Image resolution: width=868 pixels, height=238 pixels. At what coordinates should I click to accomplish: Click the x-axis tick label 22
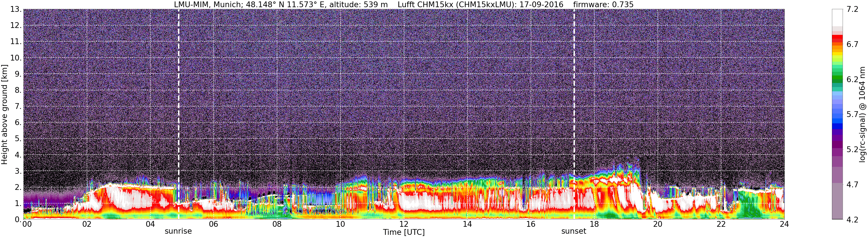[721, 224]
